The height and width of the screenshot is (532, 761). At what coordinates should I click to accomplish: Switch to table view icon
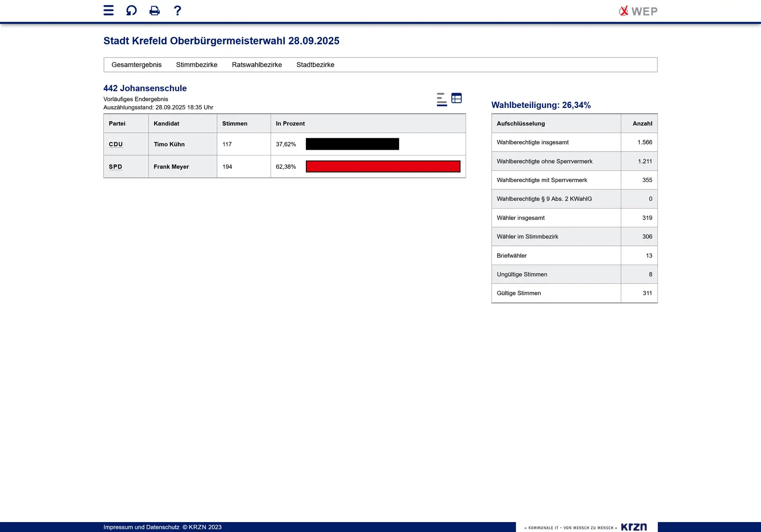457,98
